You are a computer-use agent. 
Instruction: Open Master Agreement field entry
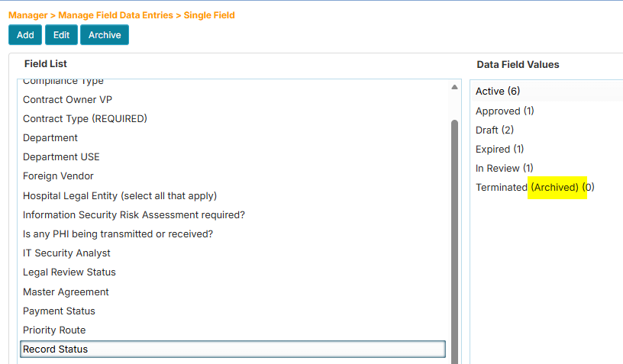66,292
